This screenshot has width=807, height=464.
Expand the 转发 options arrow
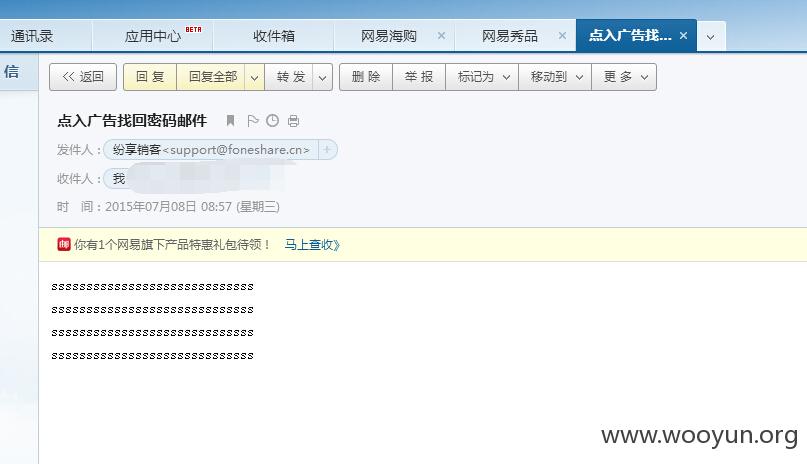click(322, 77)
